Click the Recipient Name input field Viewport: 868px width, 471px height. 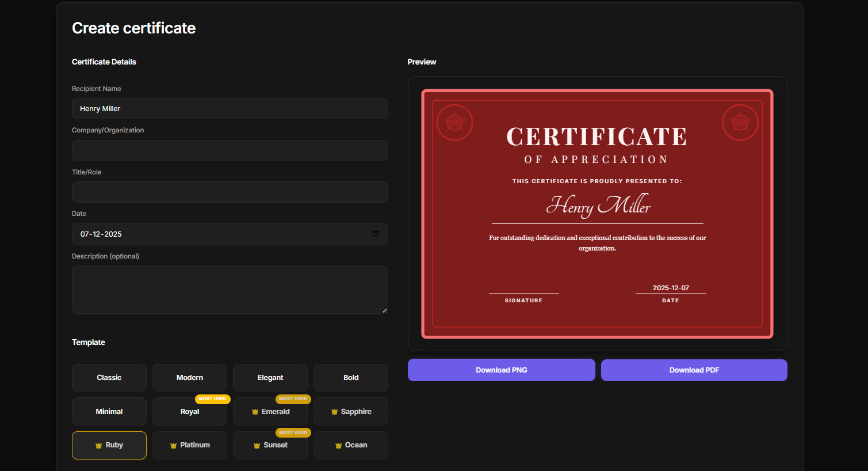pos(230,108)
